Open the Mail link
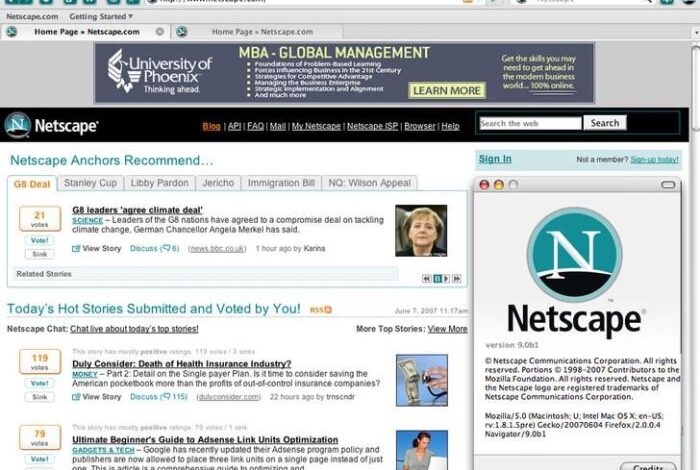The image size is (700, 470). pyautogui.click(x=278, y=126)
